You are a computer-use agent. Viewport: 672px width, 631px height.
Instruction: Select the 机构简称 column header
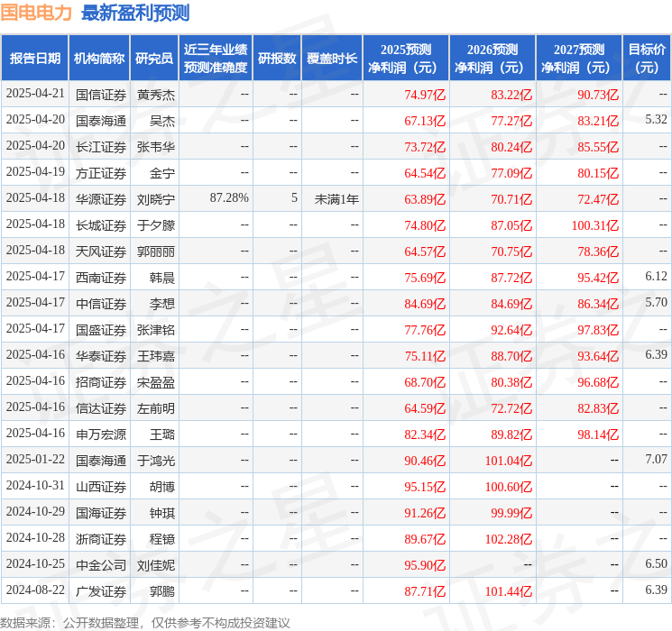point(99,59)
